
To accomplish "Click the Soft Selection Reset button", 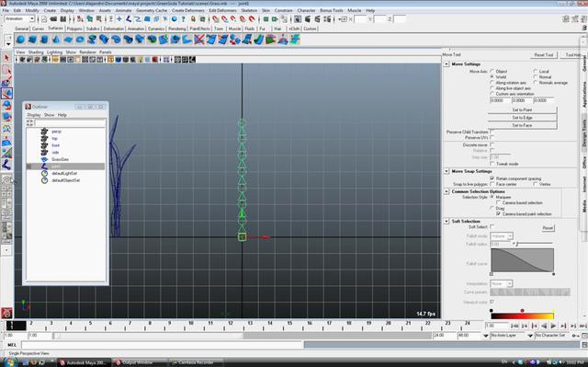I will point(548,228).
